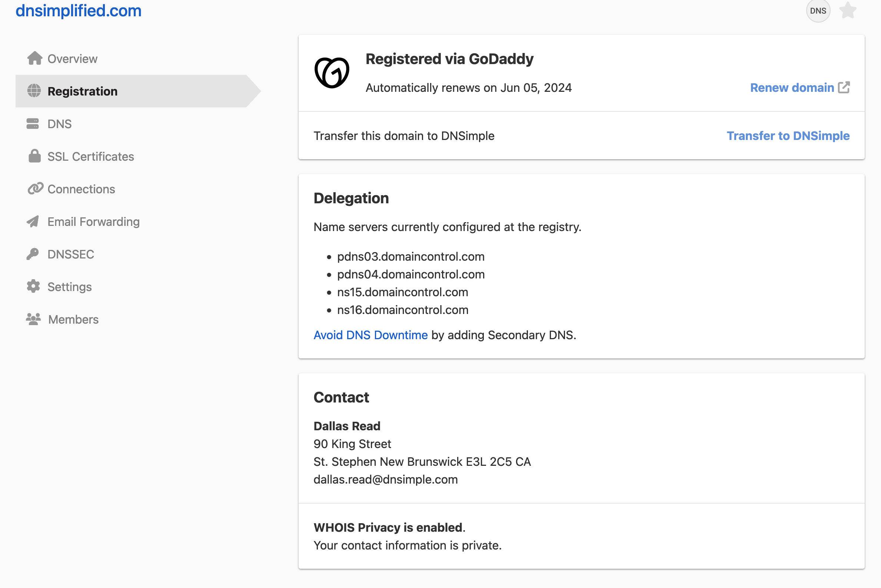
Task: Click the Connections link icon
Action: tap(34, 189)
